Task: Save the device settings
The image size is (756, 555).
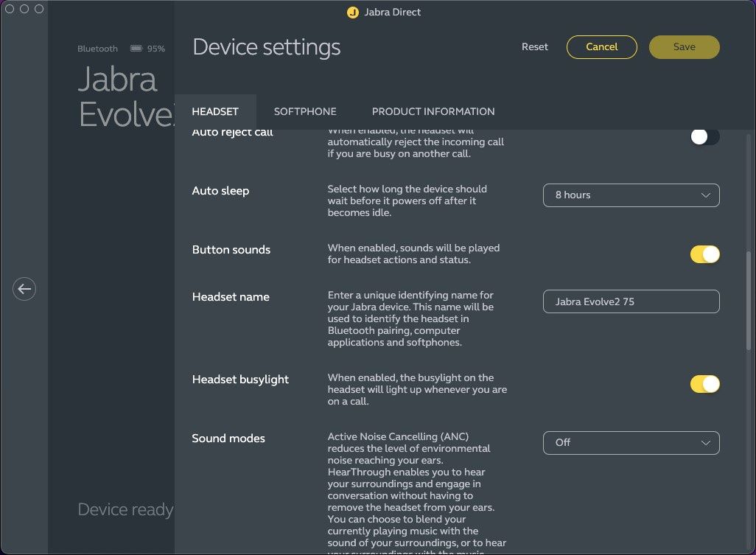Action: tap(685, 46)
